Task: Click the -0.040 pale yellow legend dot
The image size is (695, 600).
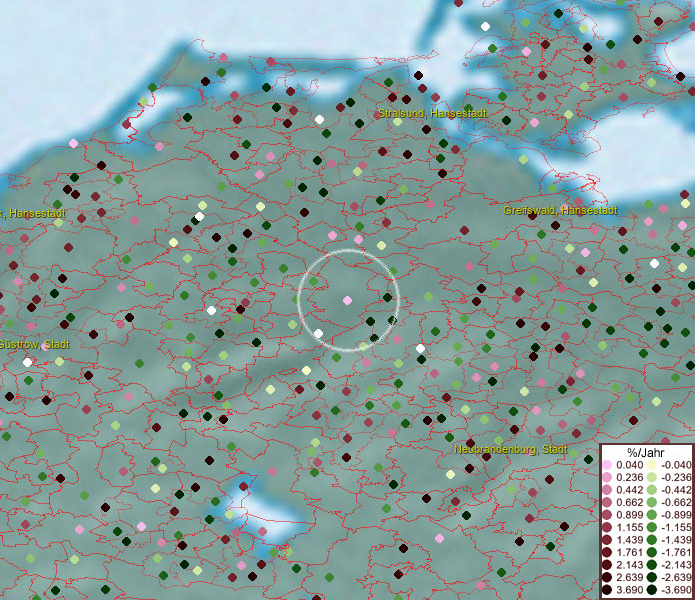Action: click(652, 465)
